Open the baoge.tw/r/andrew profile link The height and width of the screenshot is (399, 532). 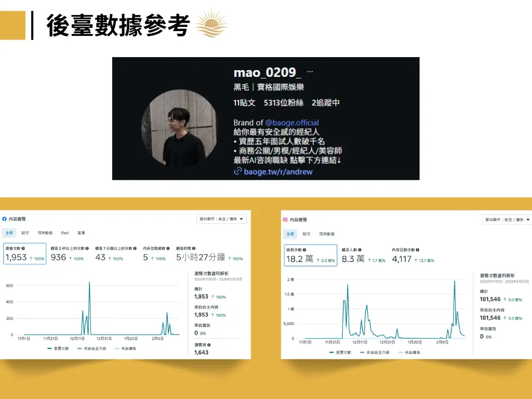(x=278, y=171)
